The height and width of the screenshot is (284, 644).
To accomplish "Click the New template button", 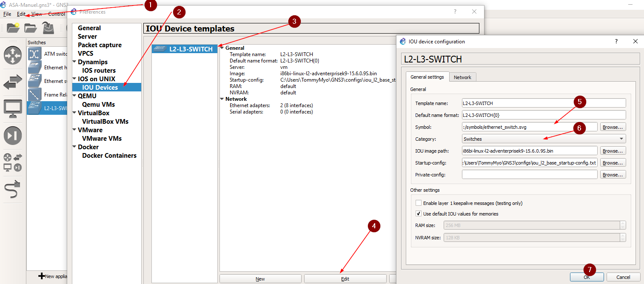I will pyautogui.click(x=260, y=279).
